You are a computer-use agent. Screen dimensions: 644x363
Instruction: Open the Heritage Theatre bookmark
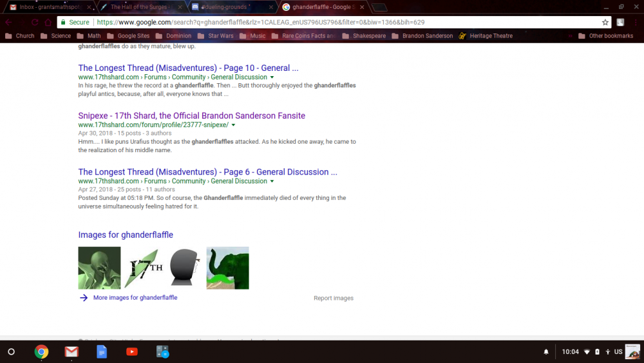pos(486,35)
